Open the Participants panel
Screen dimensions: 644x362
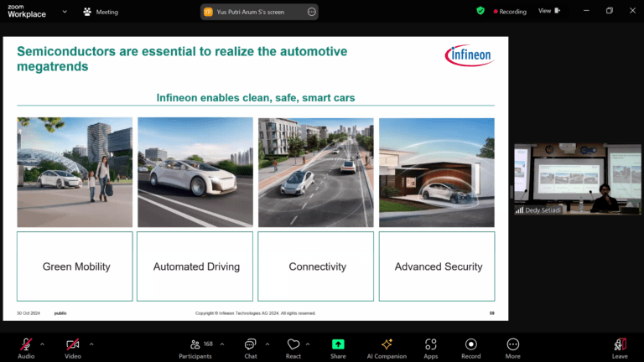[195, 344]
